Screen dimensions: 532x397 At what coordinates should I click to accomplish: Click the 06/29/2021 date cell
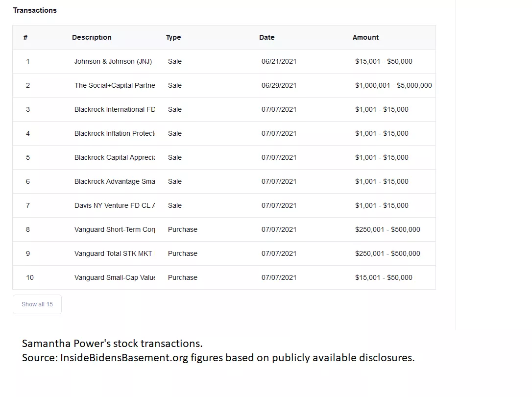pos(279,85)
